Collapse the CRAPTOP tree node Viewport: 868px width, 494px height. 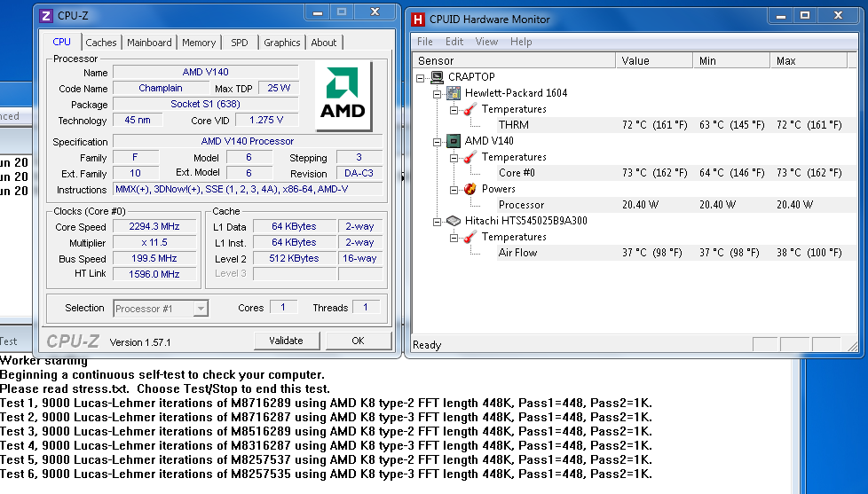click(421, 78)
